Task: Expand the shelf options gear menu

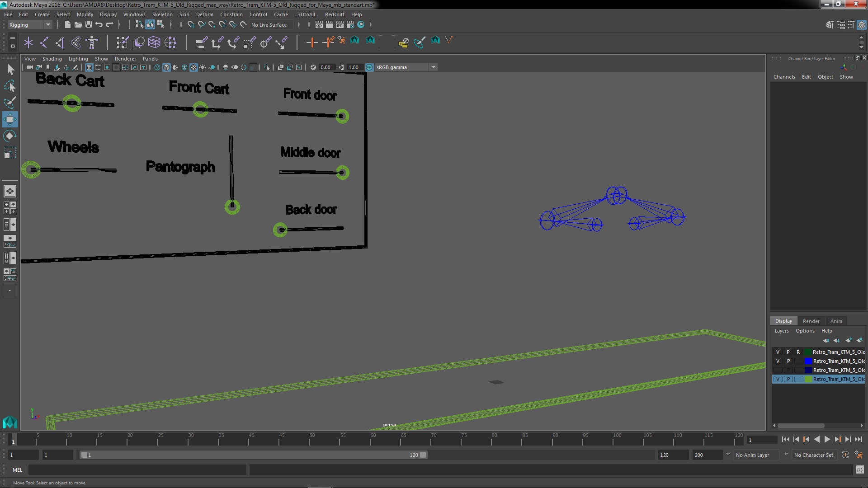Action: tap(13, 46)
